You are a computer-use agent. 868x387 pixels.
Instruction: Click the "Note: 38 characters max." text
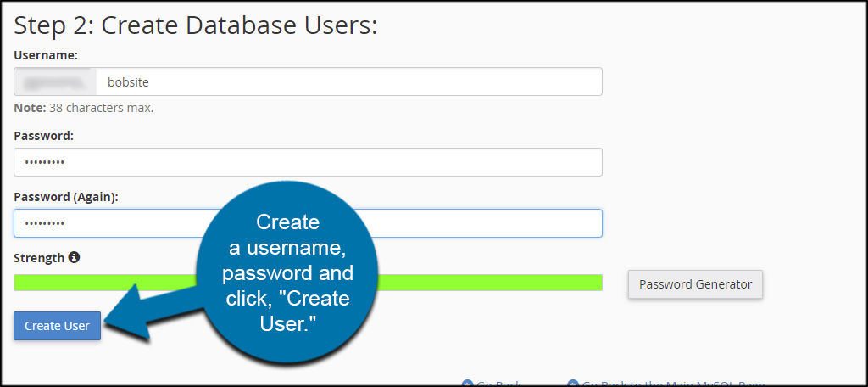[84, 108]
